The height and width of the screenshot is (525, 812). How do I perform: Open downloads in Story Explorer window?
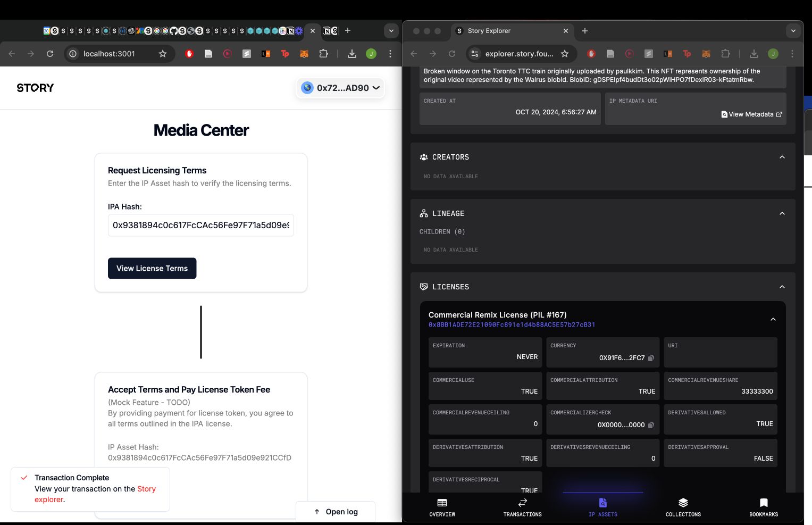click(754, 54)
